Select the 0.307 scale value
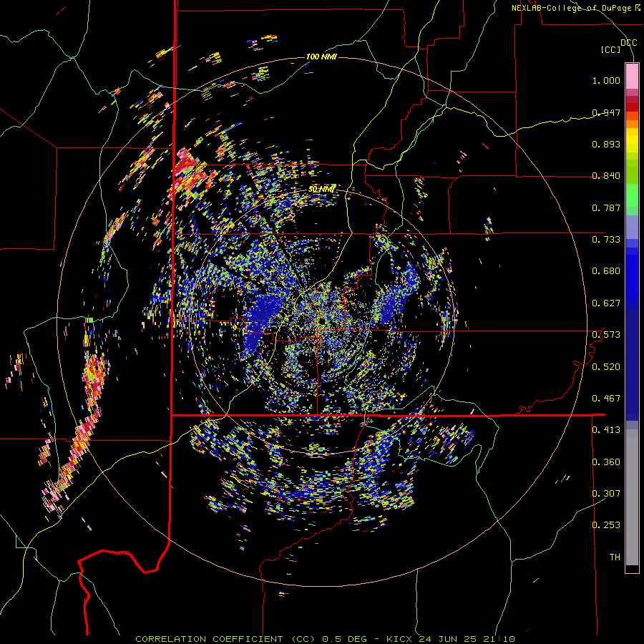Viewport: 644px width, 644px height. click(606, 494)
